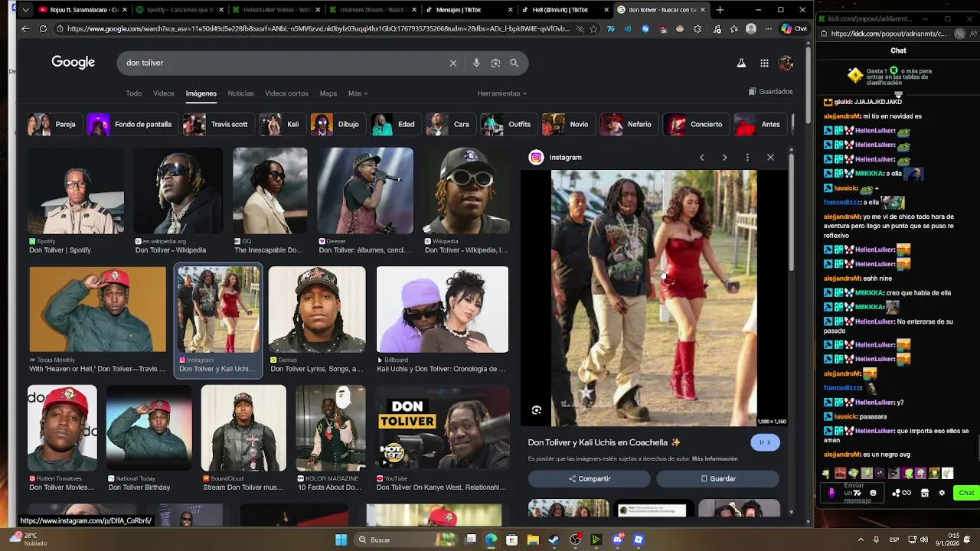980x551 pixels.
Task: Start voice search with microphone icon
Action: coord(476,63)
